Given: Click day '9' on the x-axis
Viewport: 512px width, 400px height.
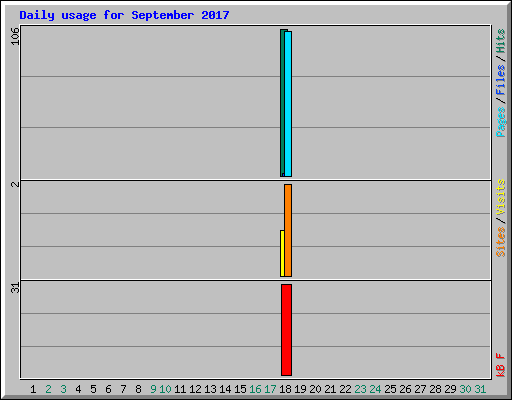Looking at the screenshot, I should point(153,389).
